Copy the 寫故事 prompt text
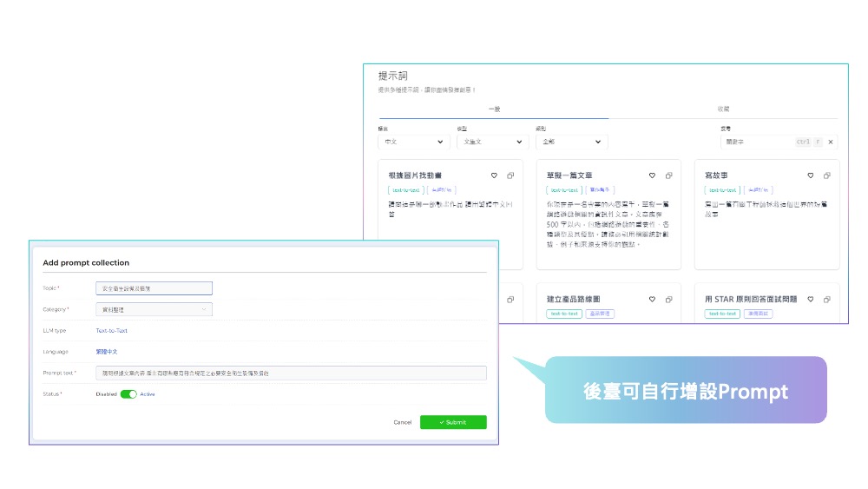868x489 pixels. 827,175
